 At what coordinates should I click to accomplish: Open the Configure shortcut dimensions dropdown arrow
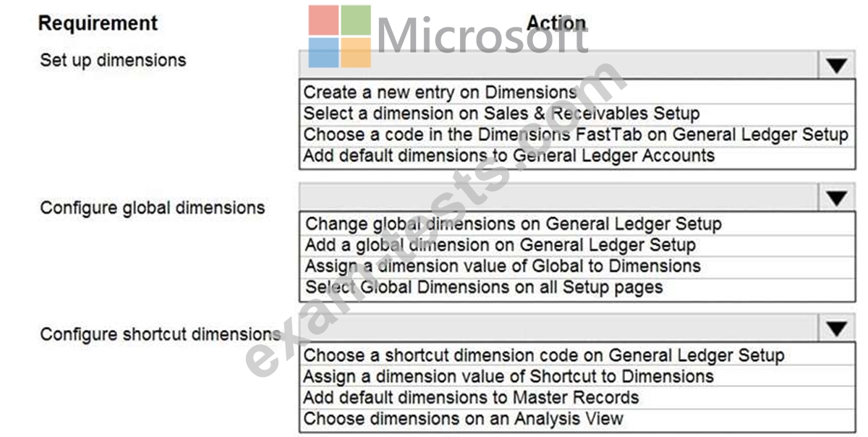836,329
